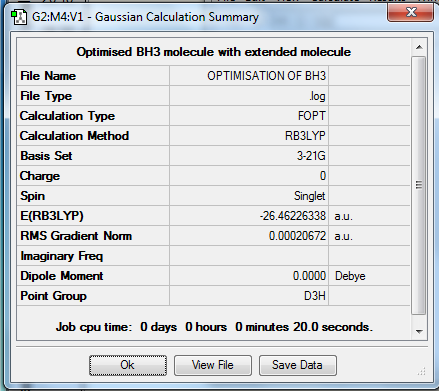The height and width of the screenshot is (391, 439).
Task: Click the 'Calculation Method' row label
Action: tap(74, 136)
